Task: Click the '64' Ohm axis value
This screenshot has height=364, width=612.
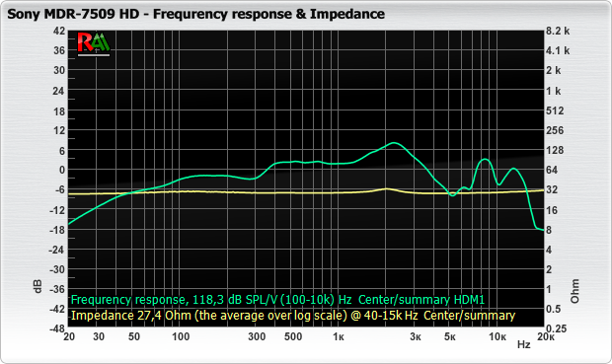Action: point(552,170)
